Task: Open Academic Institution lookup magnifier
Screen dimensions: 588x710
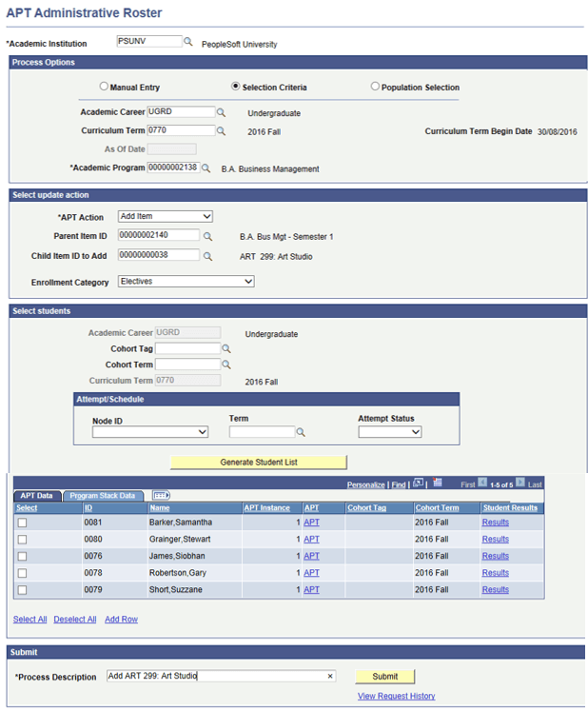Action: coord(187,42)
